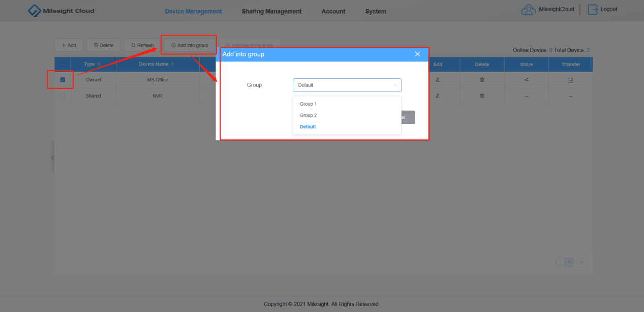Select Default in the dropdown list
Viewport: 644px width, 312px height.
point(347,127)
